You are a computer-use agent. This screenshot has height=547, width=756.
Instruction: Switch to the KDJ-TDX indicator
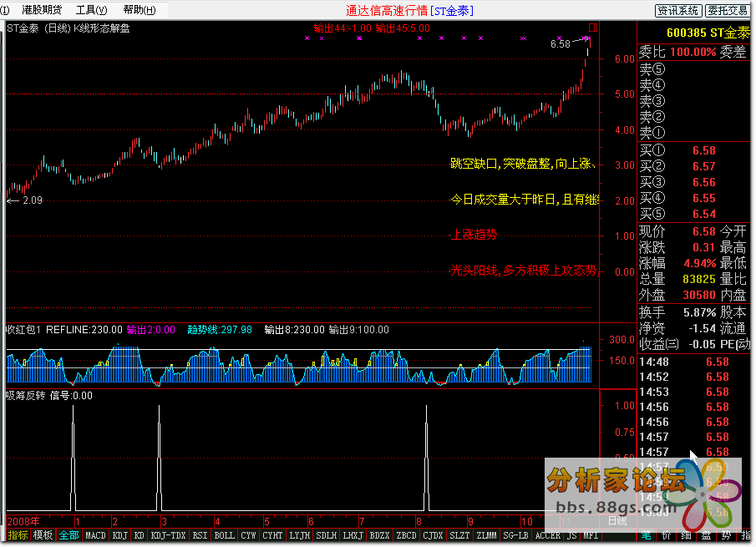coord(168,535)
